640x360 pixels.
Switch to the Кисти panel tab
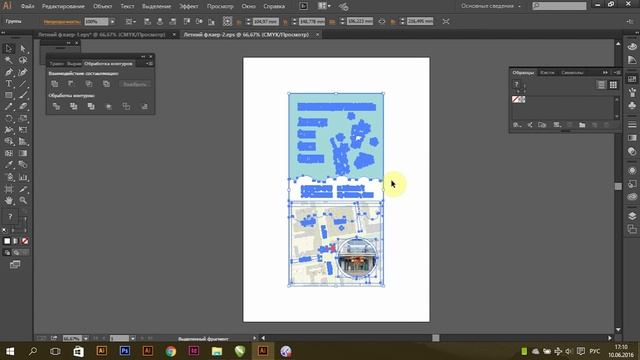click(547, 73)
